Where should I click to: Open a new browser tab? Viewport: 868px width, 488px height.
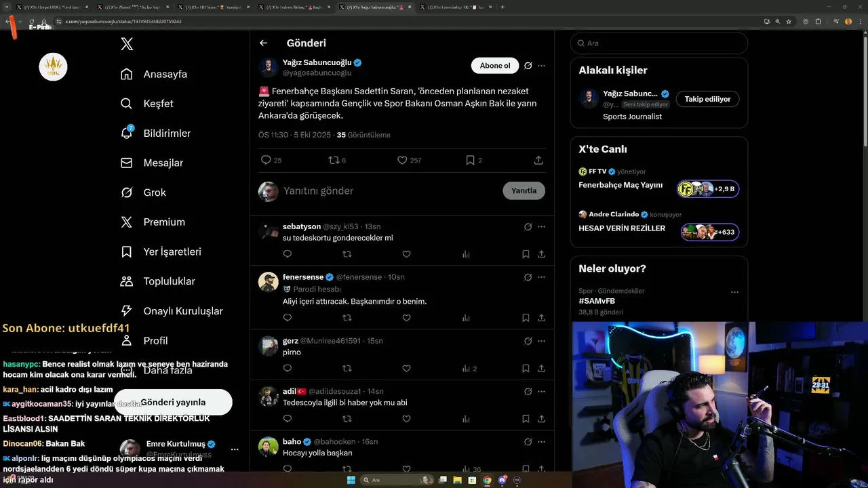(502, 7)
